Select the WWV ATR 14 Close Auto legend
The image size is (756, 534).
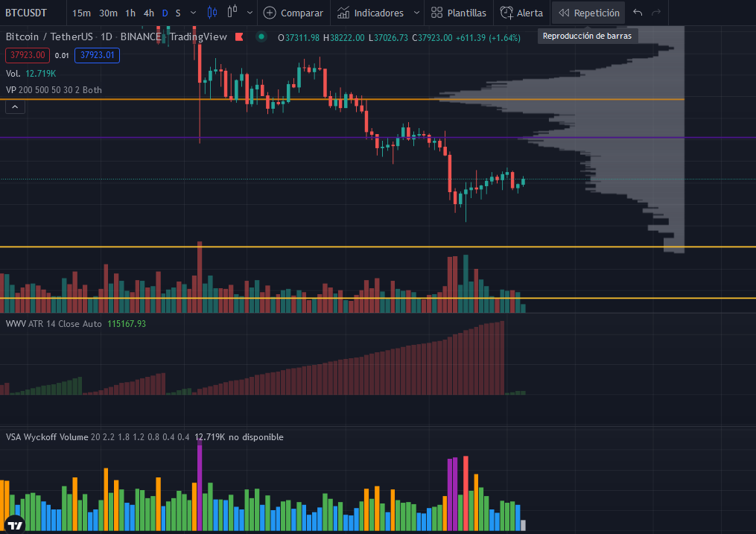click(54, 324)
